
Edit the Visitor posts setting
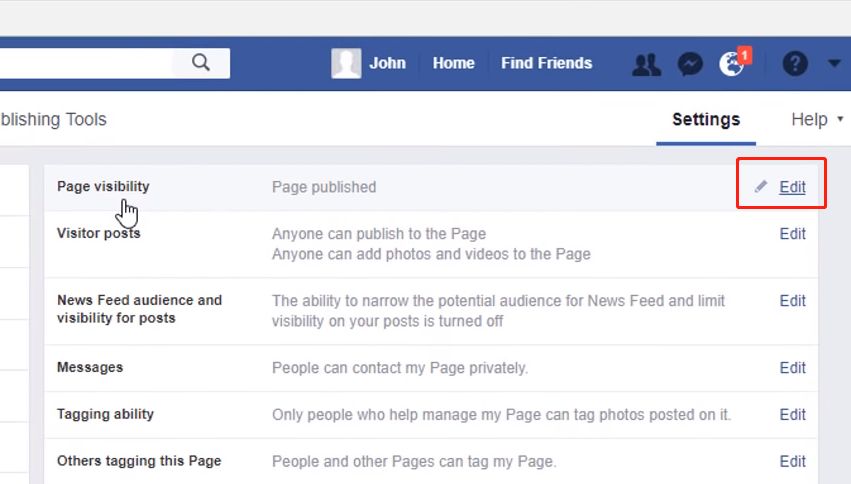click(x=792, y=234)
